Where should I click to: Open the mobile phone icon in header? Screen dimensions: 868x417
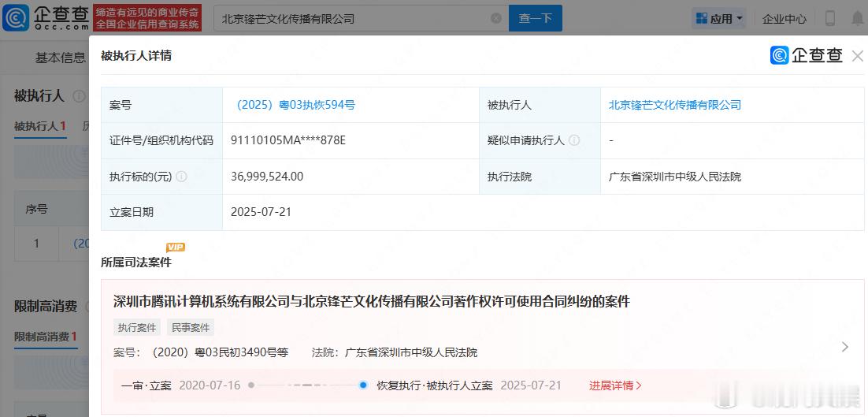(830, 18)
